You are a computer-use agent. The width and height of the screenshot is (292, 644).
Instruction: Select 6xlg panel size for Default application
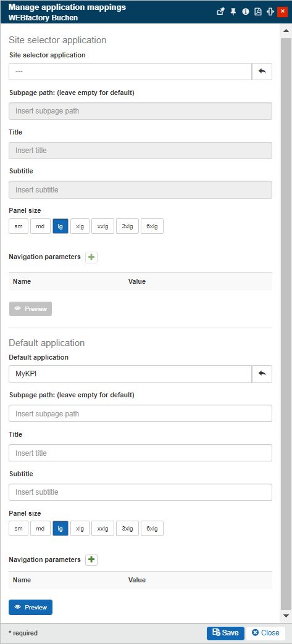[152, 529]
